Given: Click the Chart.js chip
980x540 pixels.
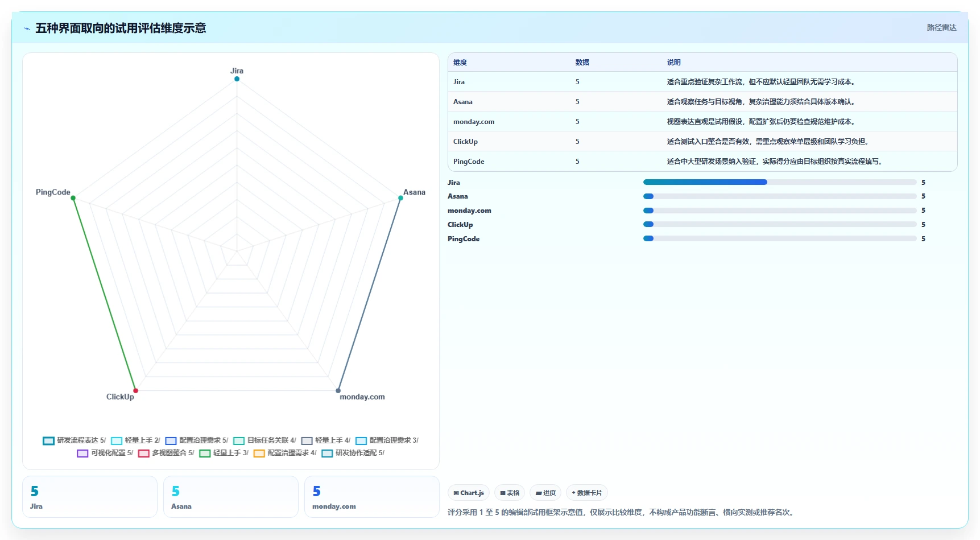Looking at the screenshot, I should point(469,493).
